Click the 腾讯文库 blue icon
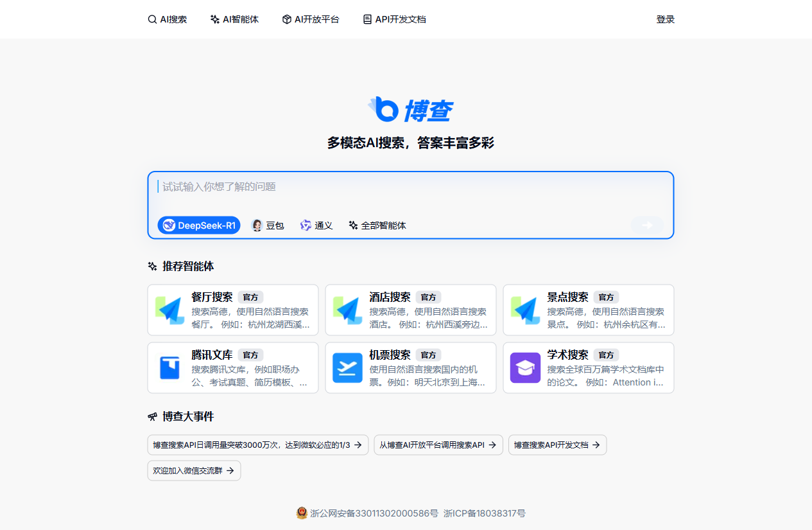The height and width of the screenshot is (530, 812). pos(170,367)
